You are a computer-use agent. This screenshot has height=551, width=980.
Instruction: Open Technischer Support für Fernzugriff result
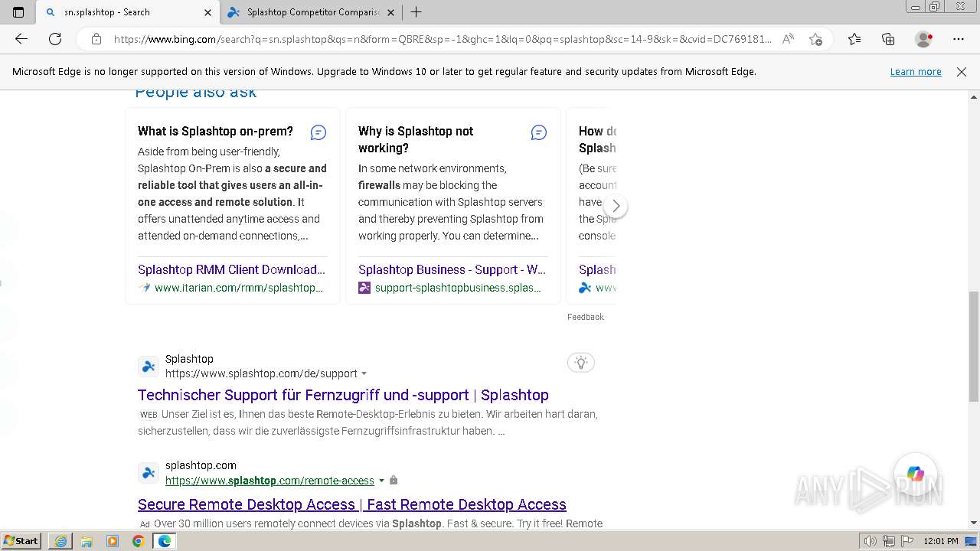tap(343, 395)
